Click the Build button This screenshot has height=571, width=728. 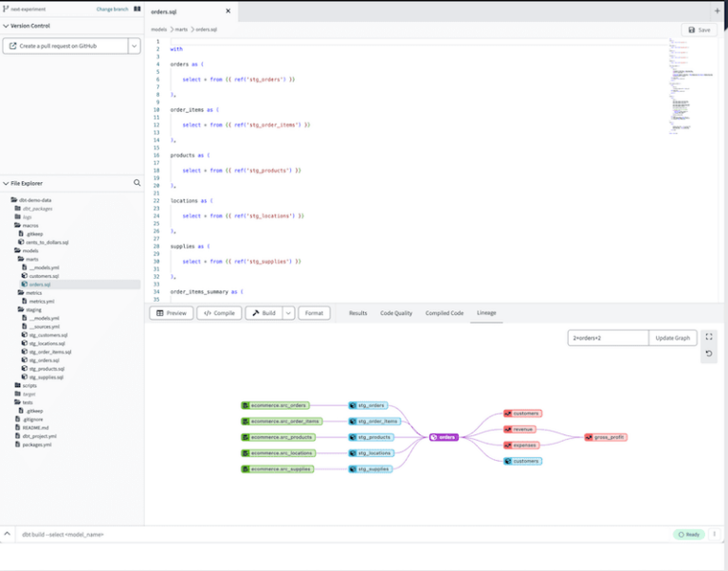[x=264, y=313]
